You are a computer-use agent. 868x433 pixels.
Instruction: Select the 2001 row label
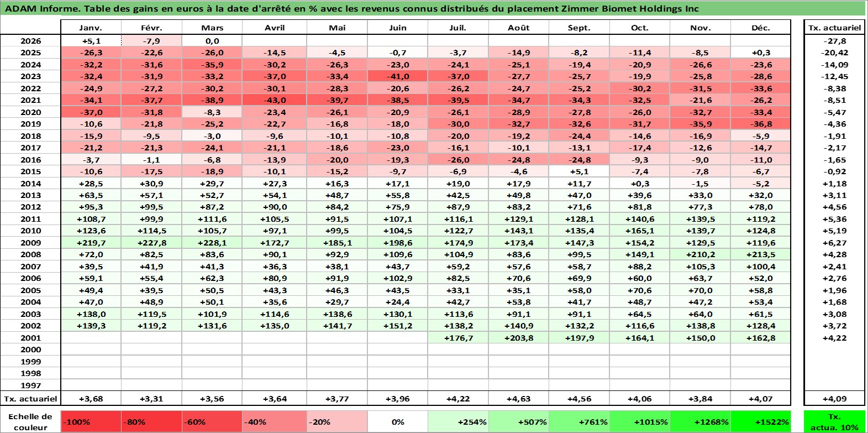(x=30, y=338)
